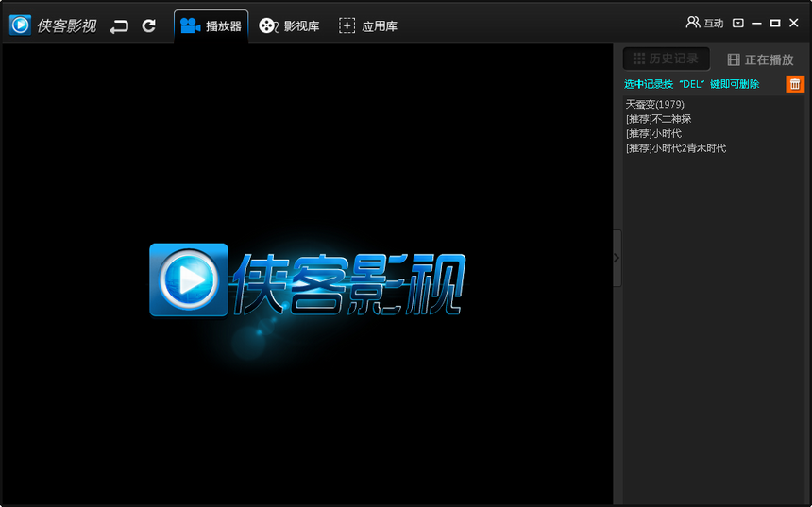Go back with the return arrow icon
This screenshot has width=812, height=507.
click(119, 25)
